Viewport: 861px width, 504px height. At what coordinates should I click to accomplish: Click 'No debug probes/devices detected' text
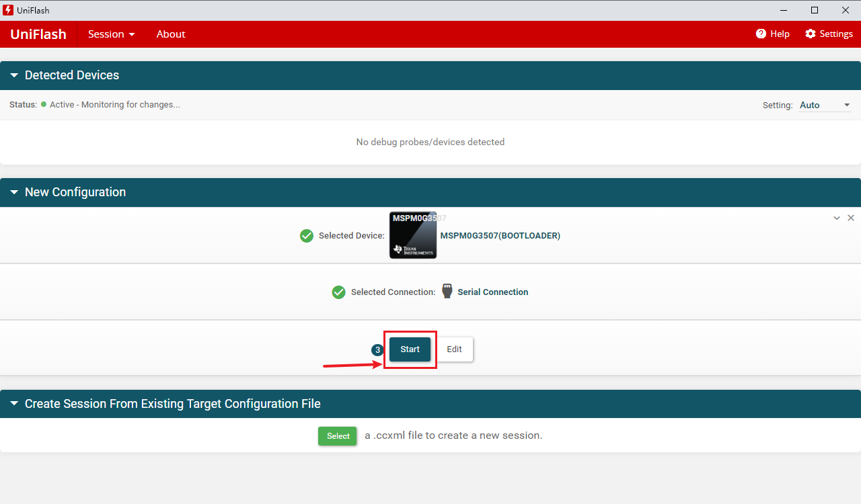tap(430, 142)
